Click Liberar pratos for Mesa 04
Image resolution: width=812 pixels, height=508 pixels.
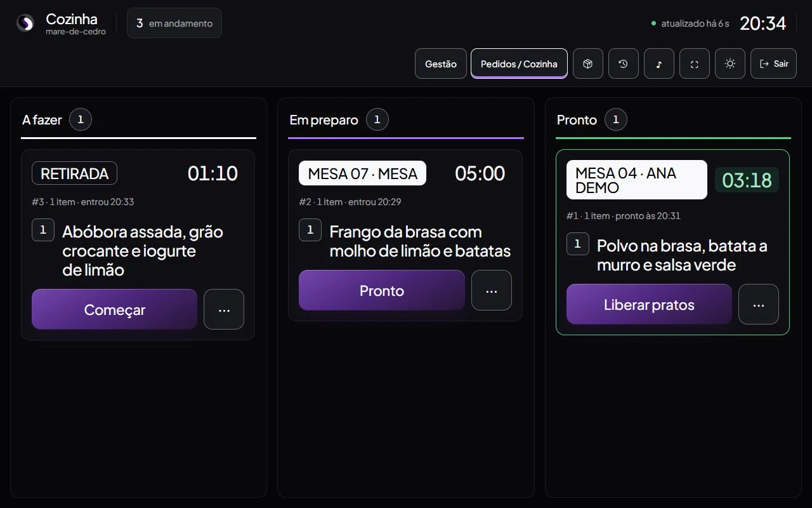tap(649, 304)
